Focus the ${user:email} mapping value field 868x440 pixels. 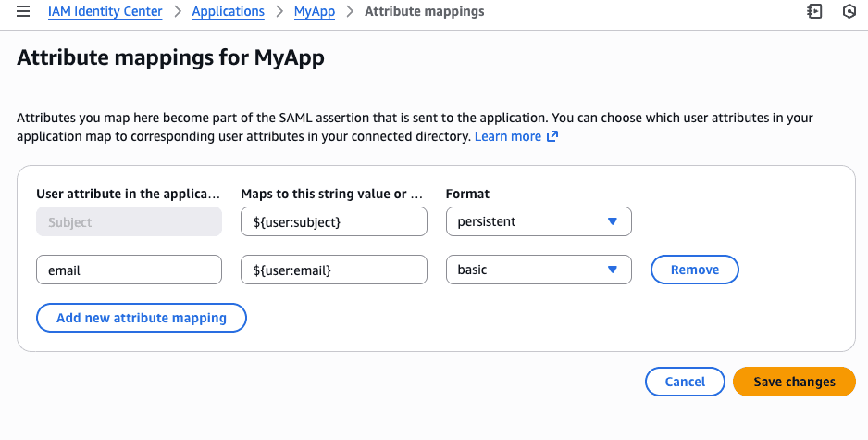click(333, 270)
